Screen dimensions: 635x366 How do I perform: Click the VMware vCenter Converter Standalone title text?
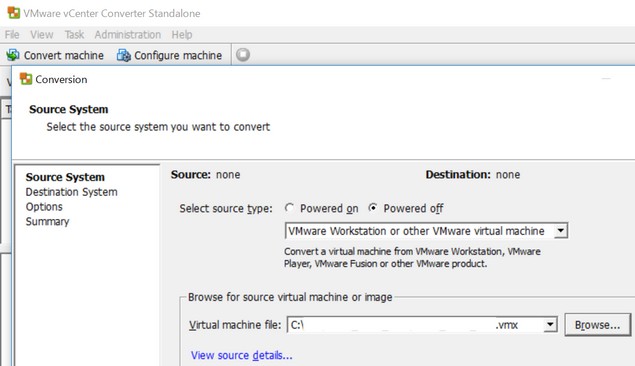point(112,13)
